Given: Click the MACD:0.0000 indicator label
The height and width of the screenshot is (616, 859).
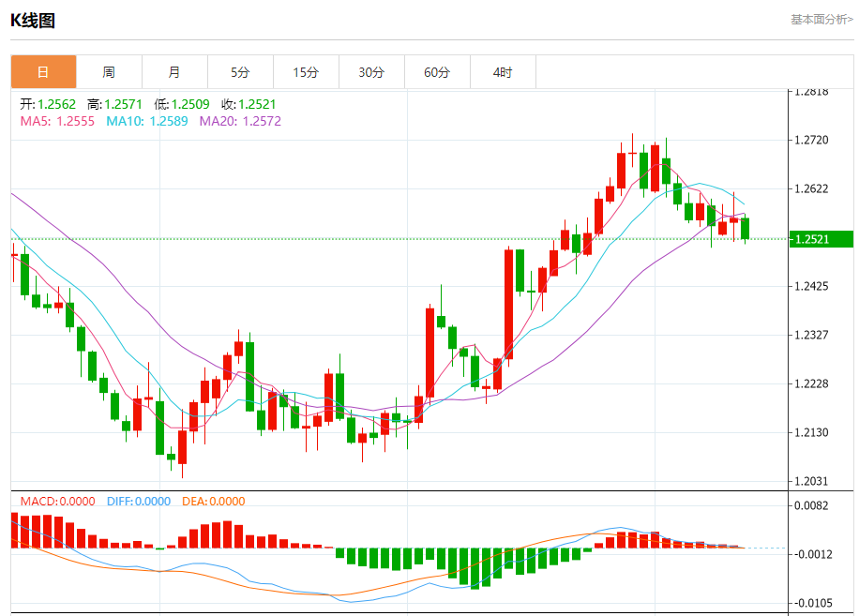Looking at the screenshot, I should point(57,501).
